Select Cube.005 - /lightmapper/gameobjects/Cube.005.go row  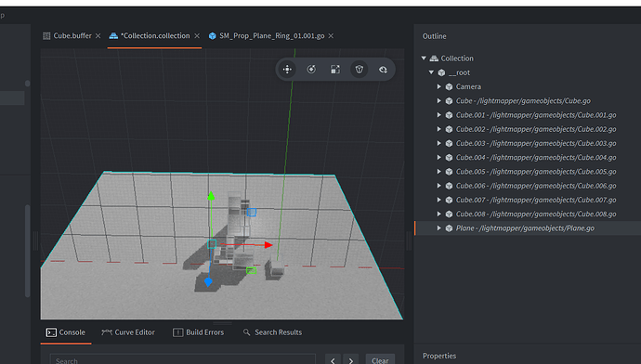[x=528, y=172]
